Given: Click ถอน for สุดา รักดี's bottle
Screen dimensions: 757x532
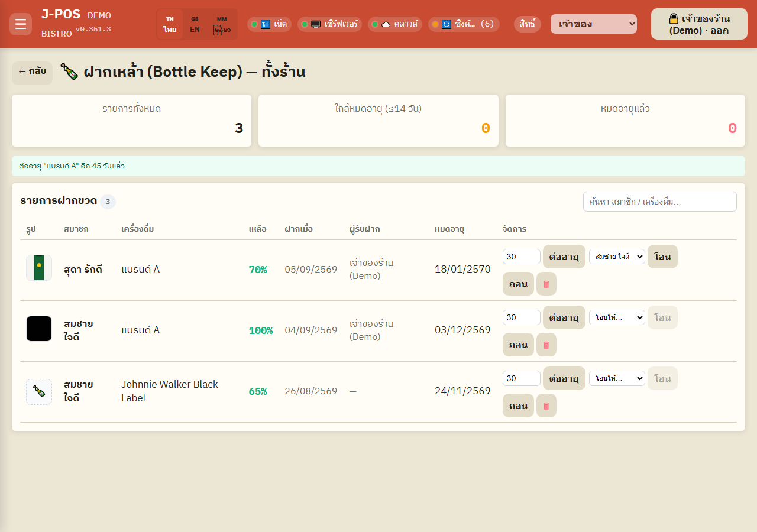Looking at the screenshot, I should (518, 284).
